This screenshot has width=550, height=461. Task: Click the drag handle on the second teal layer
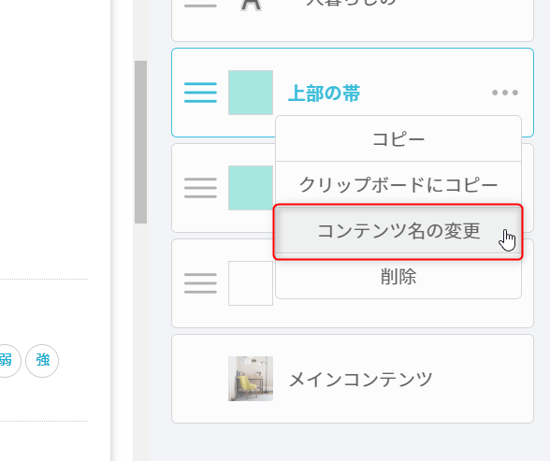pos(200,188)
